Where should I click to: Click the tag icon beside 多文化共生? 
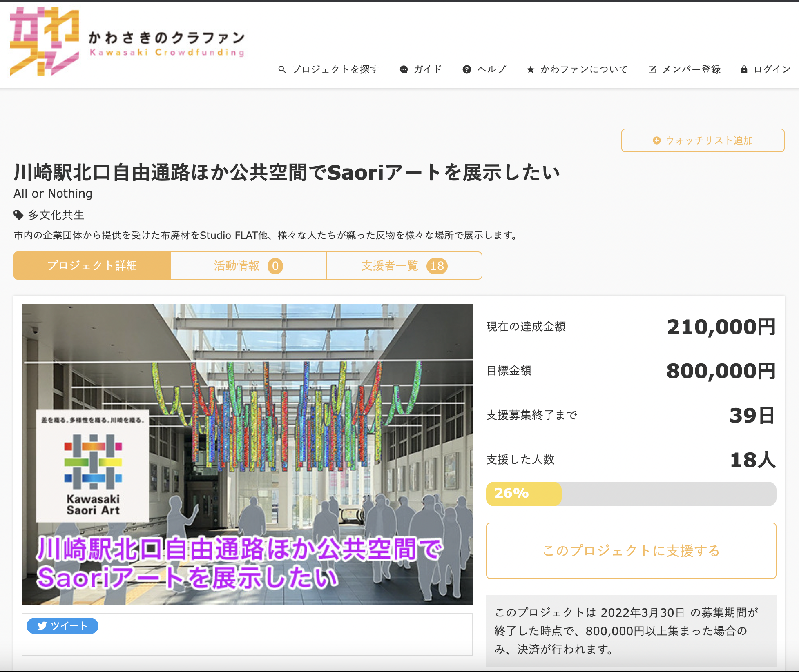click(x=18, y=215)
